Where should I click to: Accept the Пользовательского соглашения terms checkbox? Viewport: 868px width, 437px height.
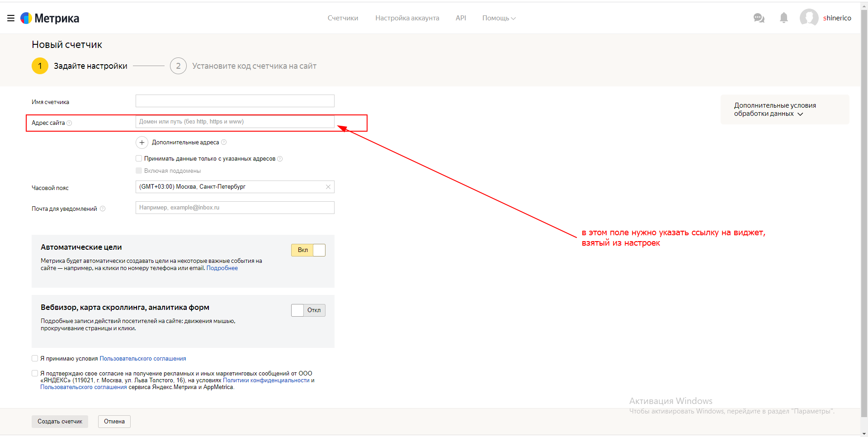pyautogui.click(x=35, y=358)
